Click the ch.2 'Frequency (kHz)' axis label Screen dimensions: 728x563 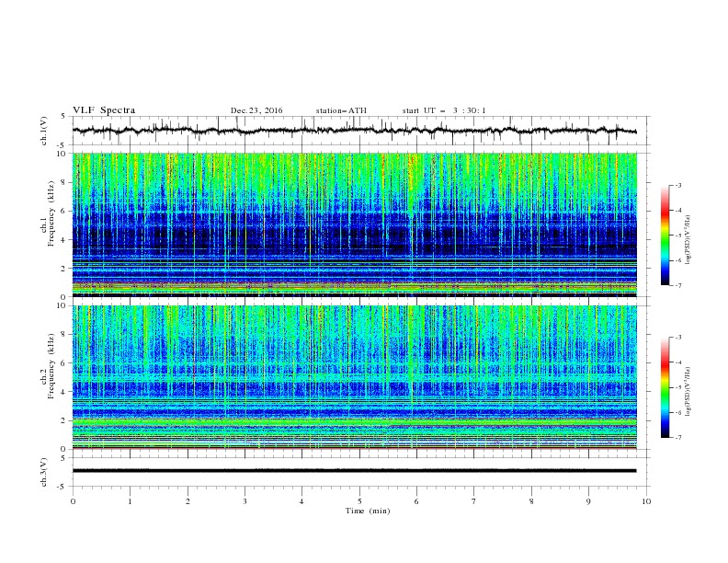[x=51, y=365]
